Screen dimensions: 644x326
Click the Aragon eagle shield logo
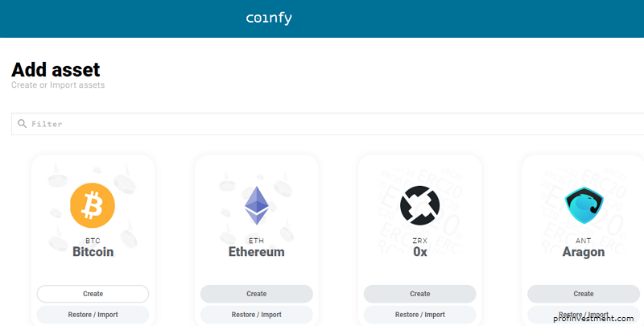(584, 205)
